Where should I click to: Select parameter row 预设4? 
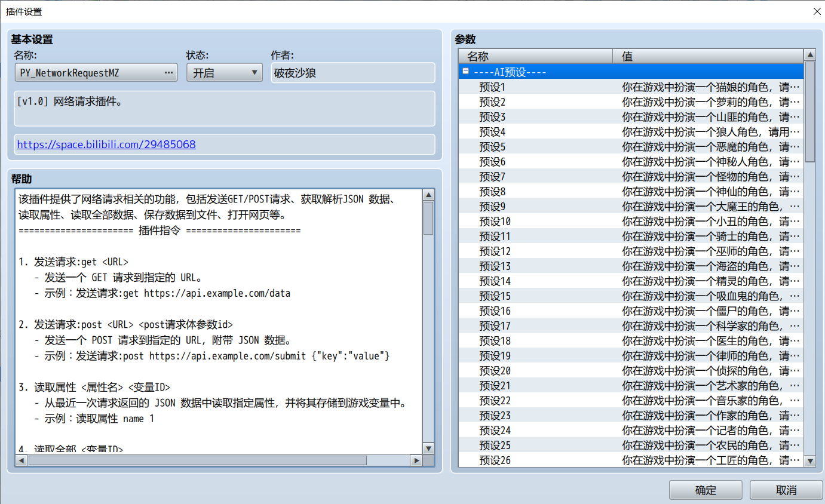[x=631, y=131]
